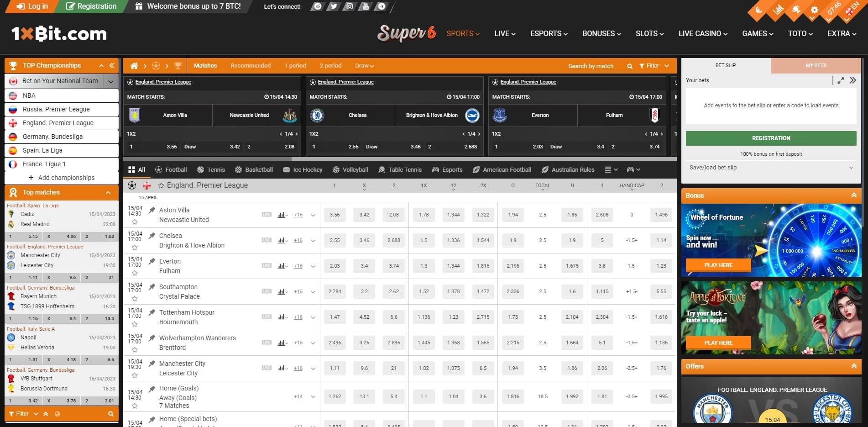The image size is (868, 427).
Task: Click the search magnifier in match search bar
Action: tap(630, 66)
